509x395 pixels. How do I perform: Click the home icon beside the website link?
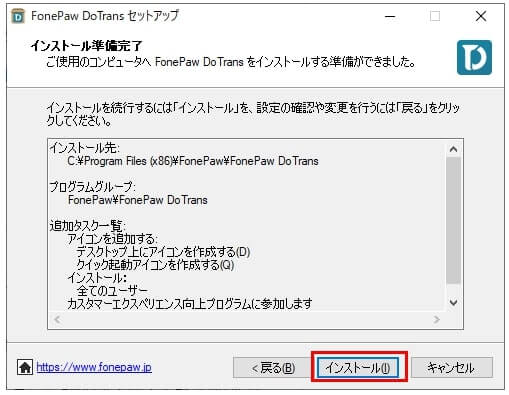(25, 367)
